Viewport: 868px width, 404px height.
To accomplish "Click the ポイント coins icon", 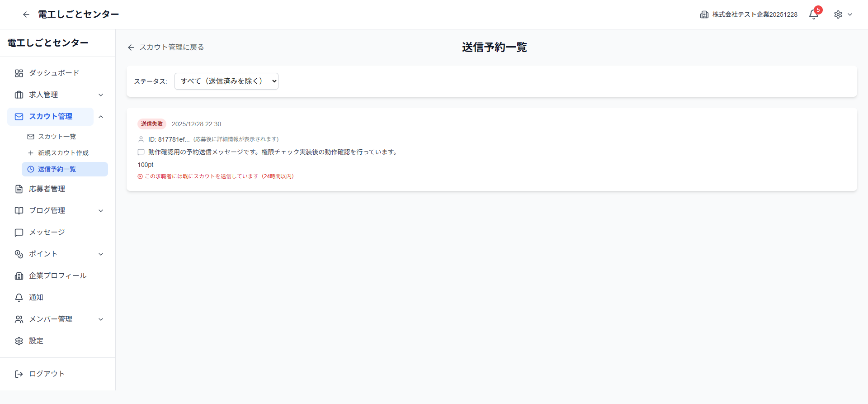I will pyautogui.click(x=19, y=254).
